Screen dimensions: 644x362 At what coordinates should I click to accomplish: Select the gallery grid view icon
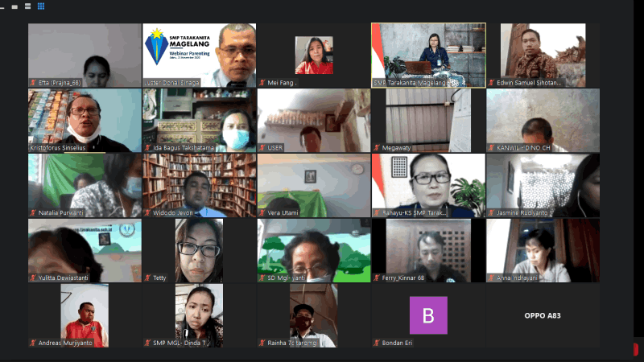click(x=41, y=6)
